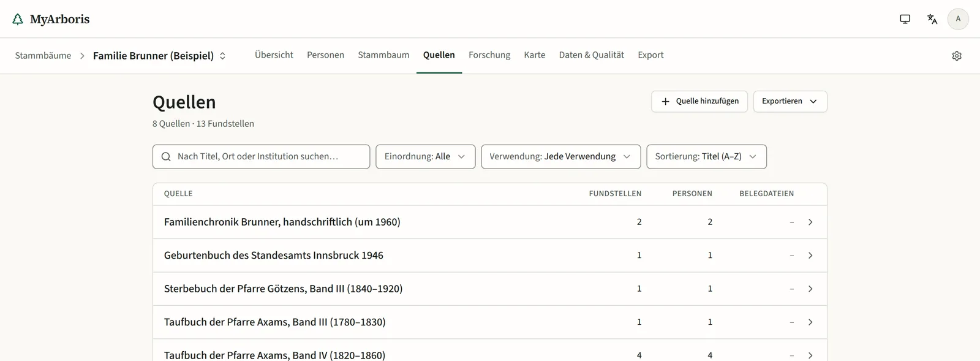
Task: Open Taufbuch Axams Band IV row chevron
Action: [810, 355]
